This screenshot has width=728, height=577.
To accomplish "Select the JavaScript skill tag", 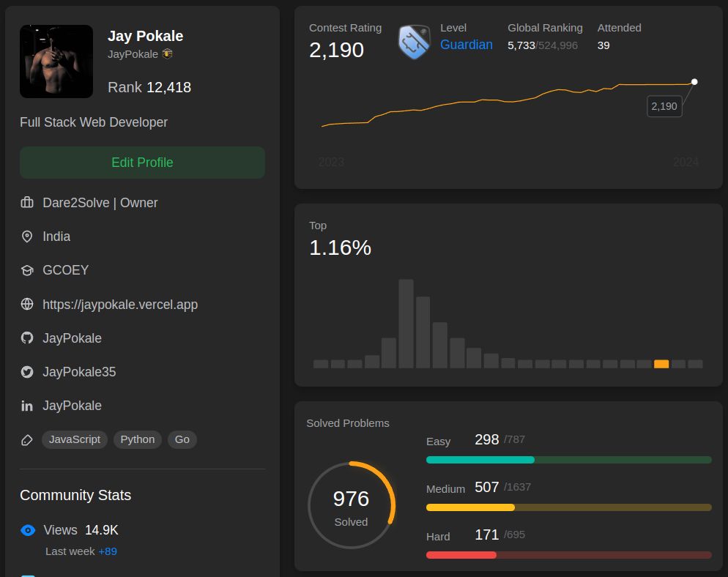I will pos(75,439).
